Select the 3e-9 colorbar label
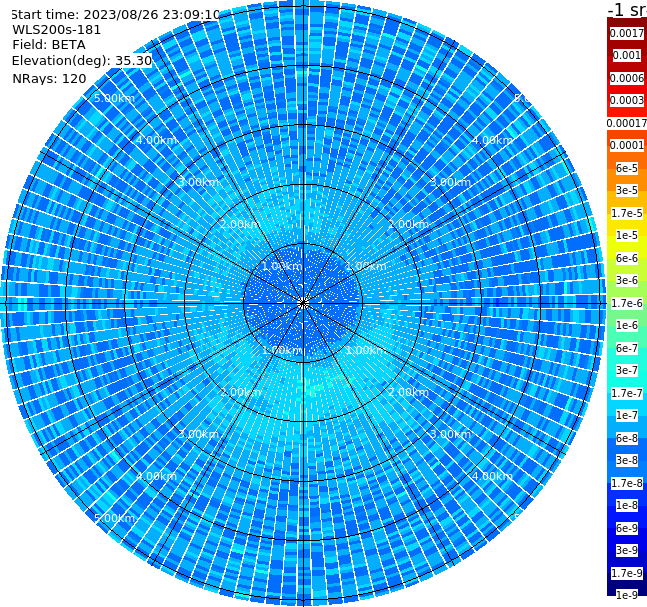The image size is (647, 607). (627, 550)
